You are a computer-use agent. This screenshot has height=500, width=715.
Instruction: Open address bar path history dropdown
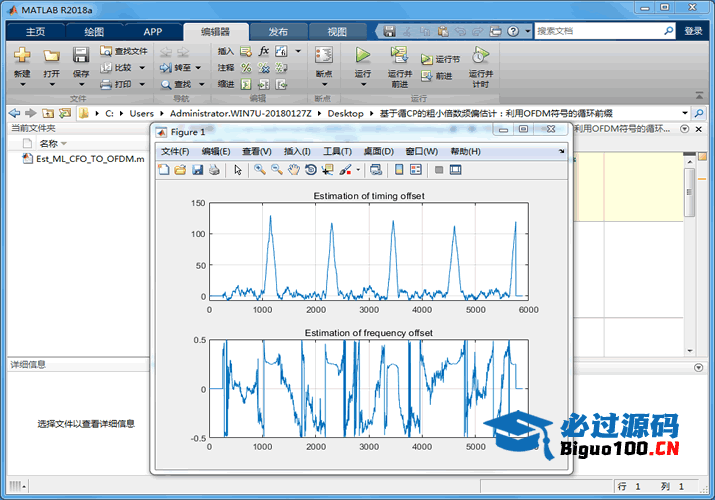point(684,113)
